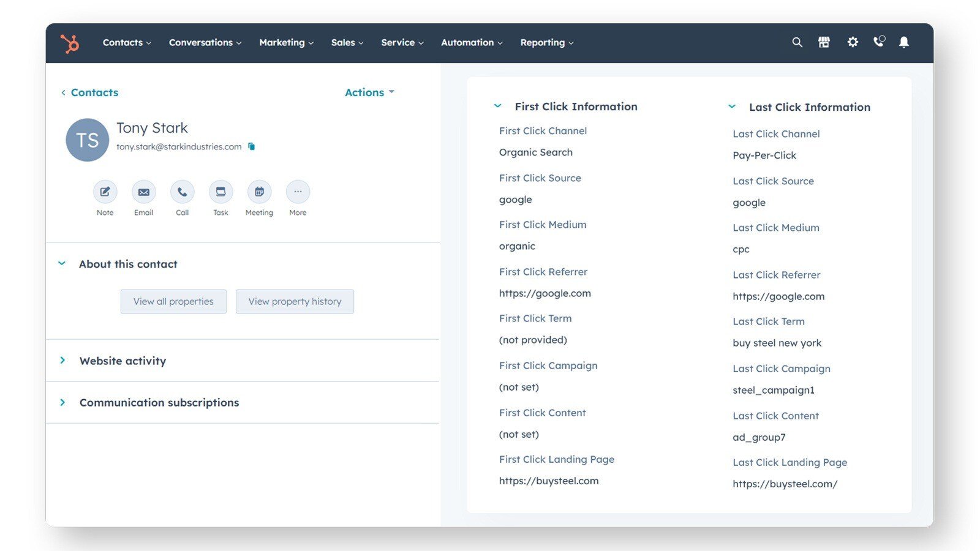The image size is (980, 551).
Task: Open the Actions dropdown
Action: 369,92
